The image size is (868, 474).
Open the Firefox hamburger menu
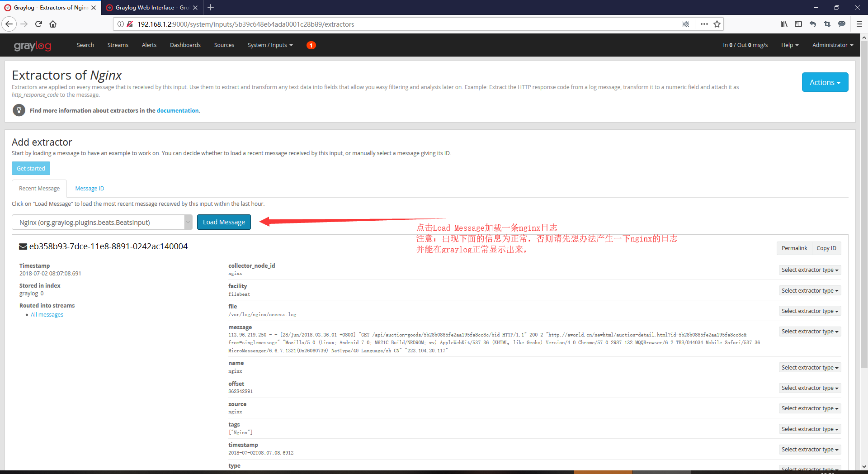coord(859,24)
